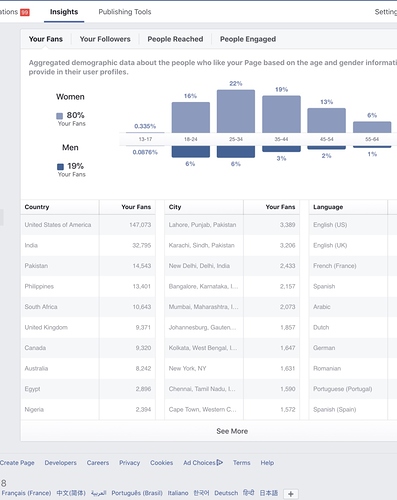Image resolution: width=397 pixels, height=500 pixels.
Task: Select the English (US) language row
Action: (353, 225)
